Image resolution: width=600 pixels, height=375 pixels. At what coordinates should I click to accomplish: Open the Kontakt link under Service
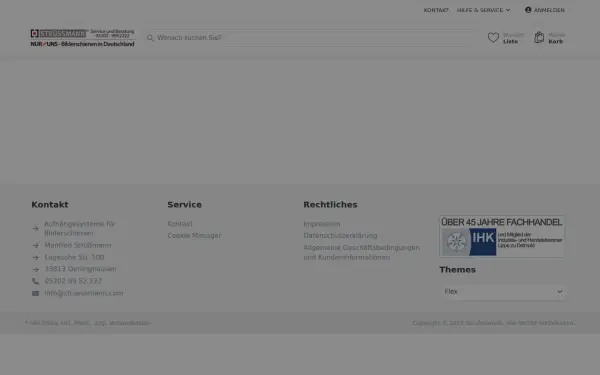pyautogui.click(x=180, y=224)
